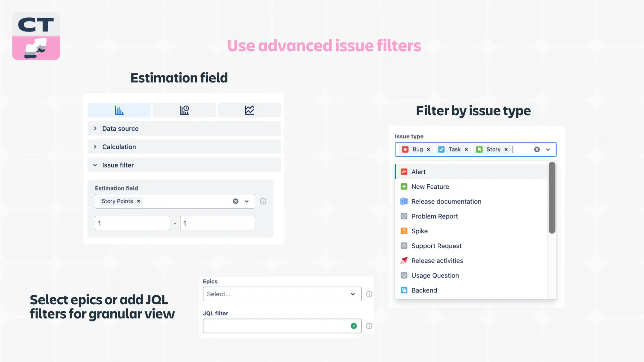Viewport: 644px width, 362px height.
Task: Select New Feature issue type
Action: pos(471,187)
